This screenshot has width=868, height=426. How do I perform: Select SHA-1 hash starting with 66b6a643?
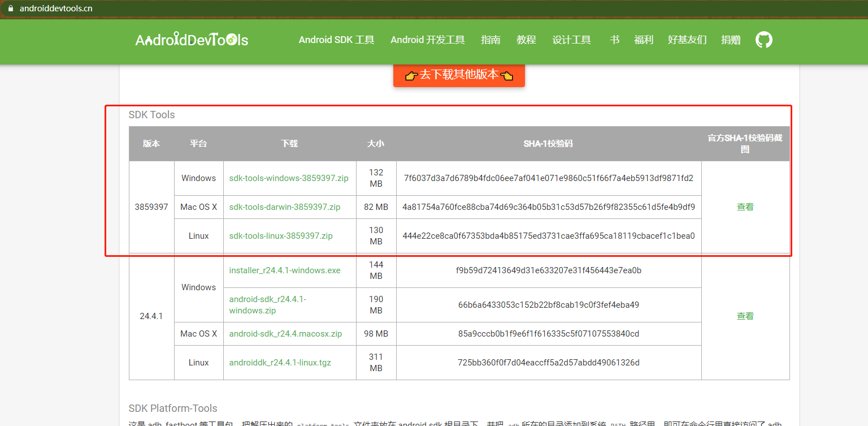549,305
